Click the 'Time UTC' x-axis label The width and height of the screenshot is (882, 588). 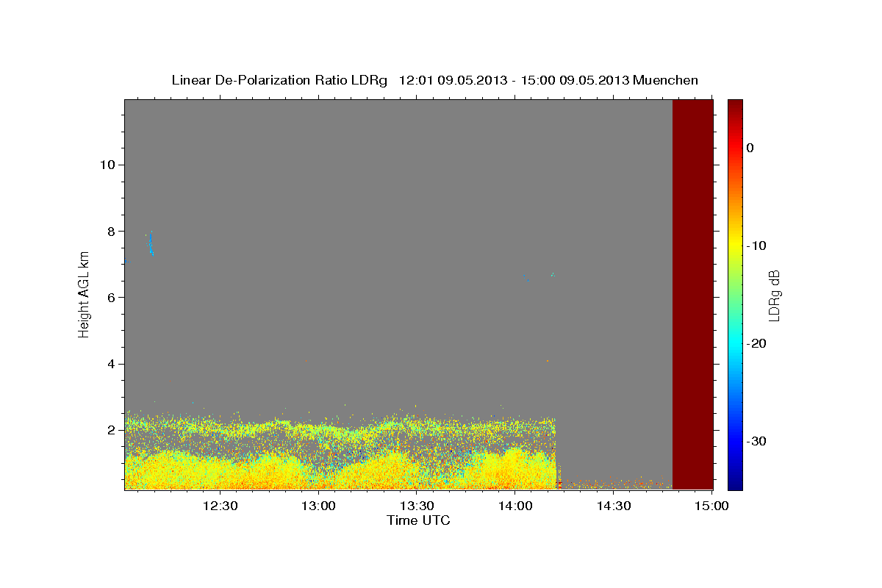coord(418,520)
